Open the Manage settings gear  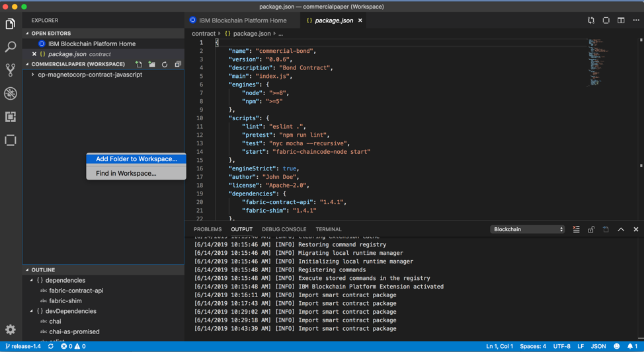(x=11, y=329)
